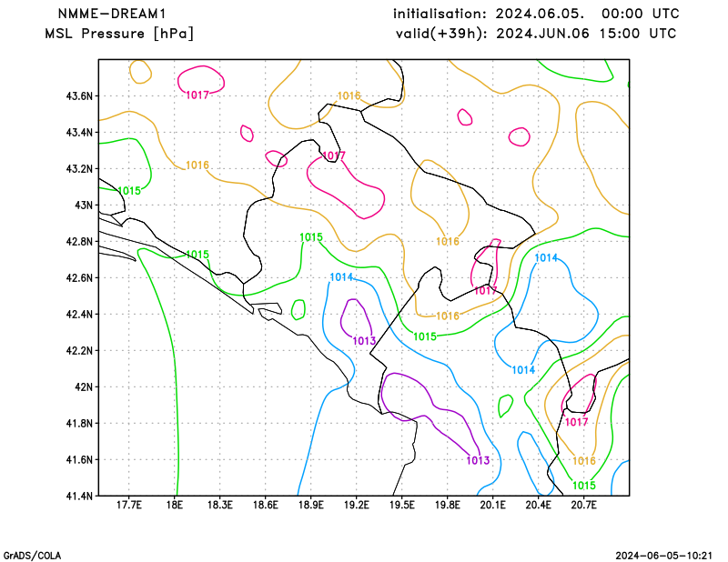Select the 43.2N latitude axis label

point(79,169)
